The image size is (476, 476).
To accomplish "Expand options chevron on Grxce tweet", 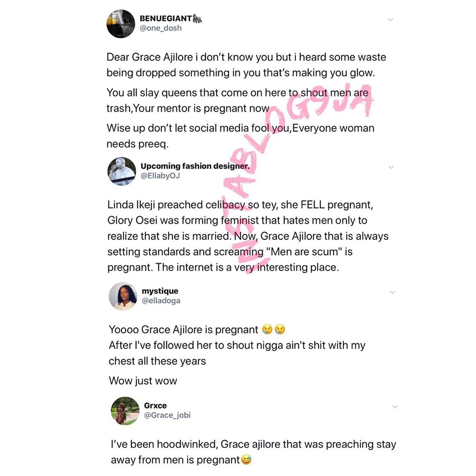I will 394,407.
